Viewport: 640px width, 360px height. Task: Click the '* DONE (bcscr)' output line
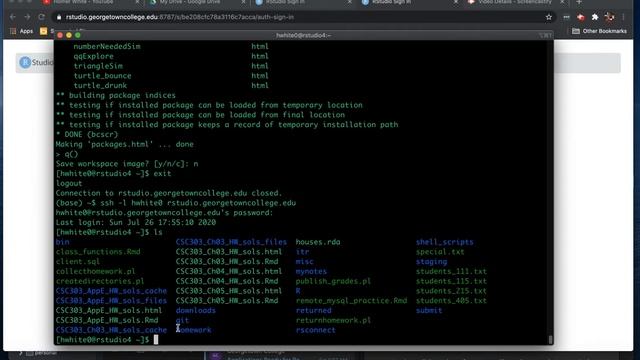click(x=87, y=134)
